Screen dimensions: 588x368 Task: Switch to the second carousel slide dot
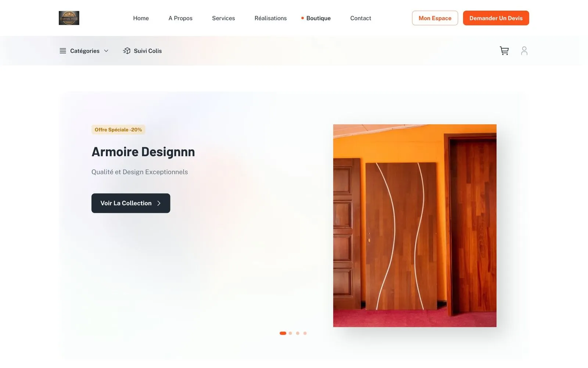(290, 333)
